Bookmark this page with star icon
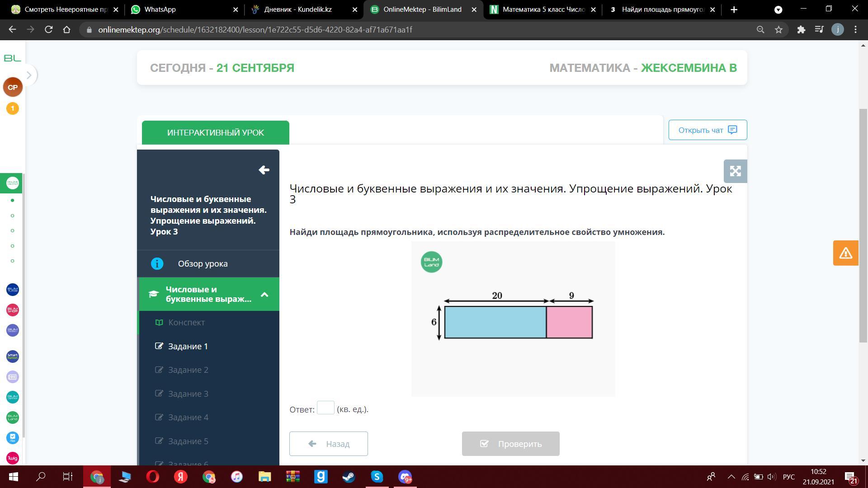This screenshot has height=488, width=868. (778, 30)
